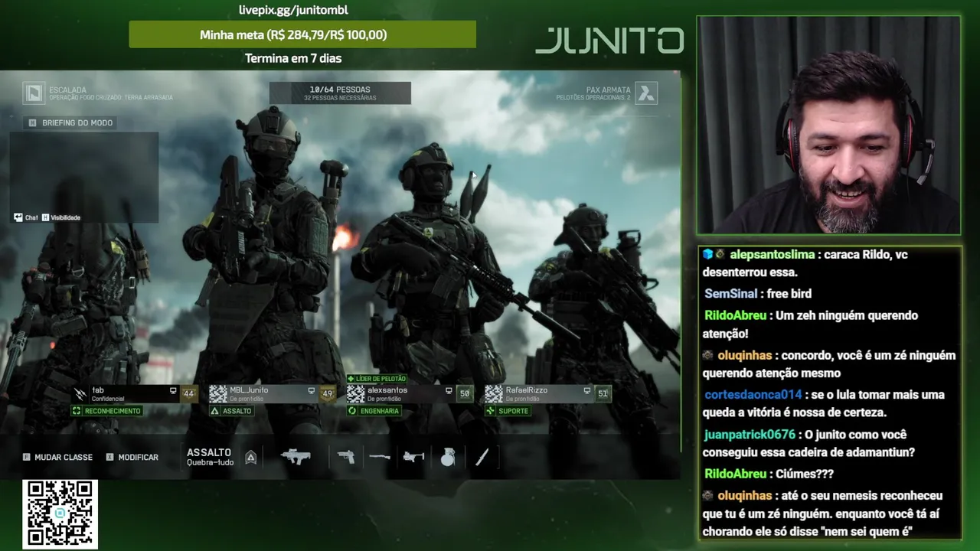Viewport: 980px width, 551px height.
Task: Click the tab player name card
Action: coord(134,393)
